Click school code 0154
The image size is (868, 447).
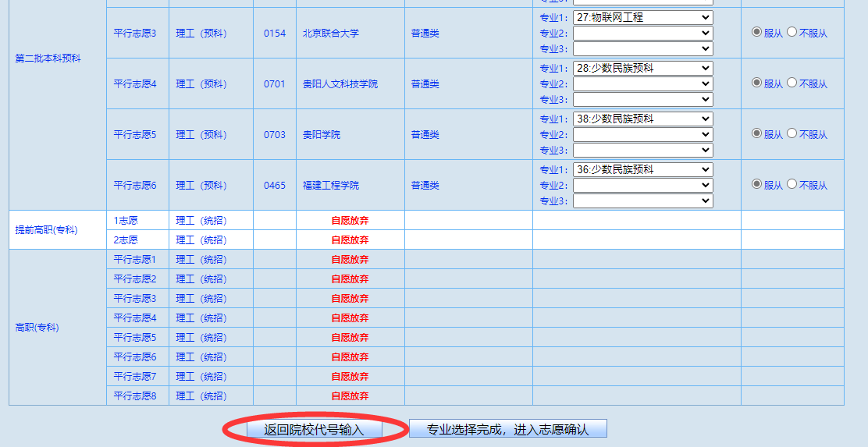pos(275,34)
